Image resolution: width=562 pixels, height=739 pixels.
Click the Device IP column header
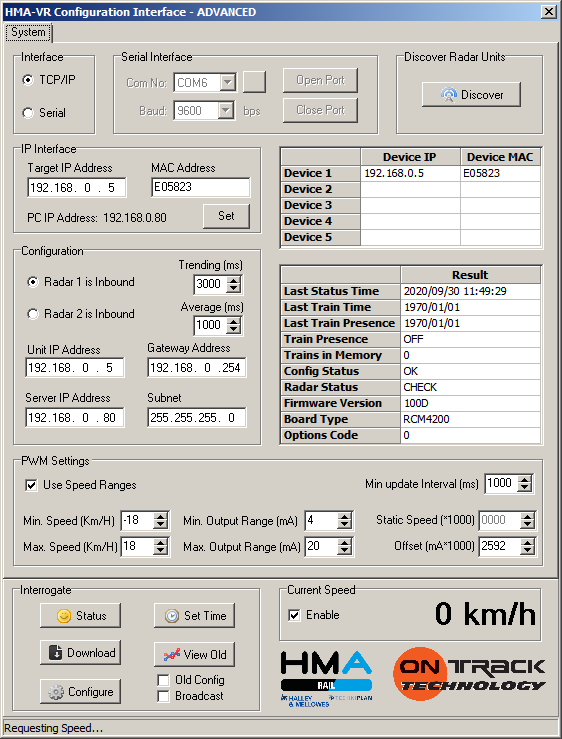410,157
